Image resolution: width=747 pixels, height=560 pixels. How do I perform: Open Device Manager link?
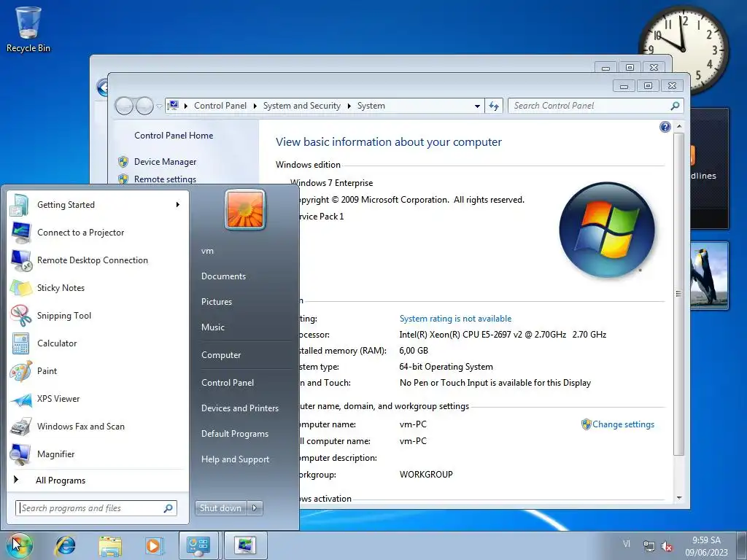165,162
